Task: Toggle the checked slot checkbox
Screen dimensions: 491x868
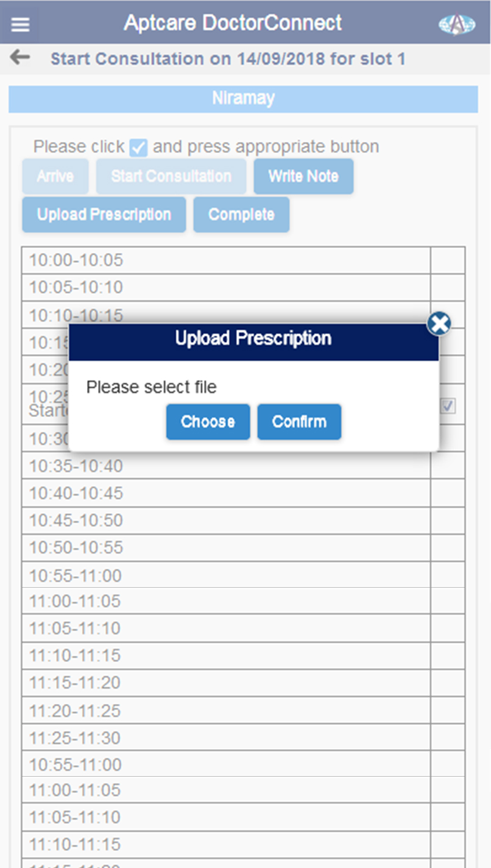Action: [x=448, y=406]
